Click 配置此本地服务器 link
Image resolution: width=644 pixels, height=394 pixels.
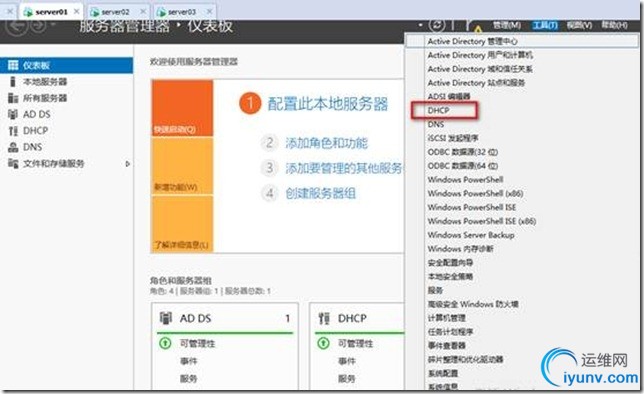tap(327, 104)
